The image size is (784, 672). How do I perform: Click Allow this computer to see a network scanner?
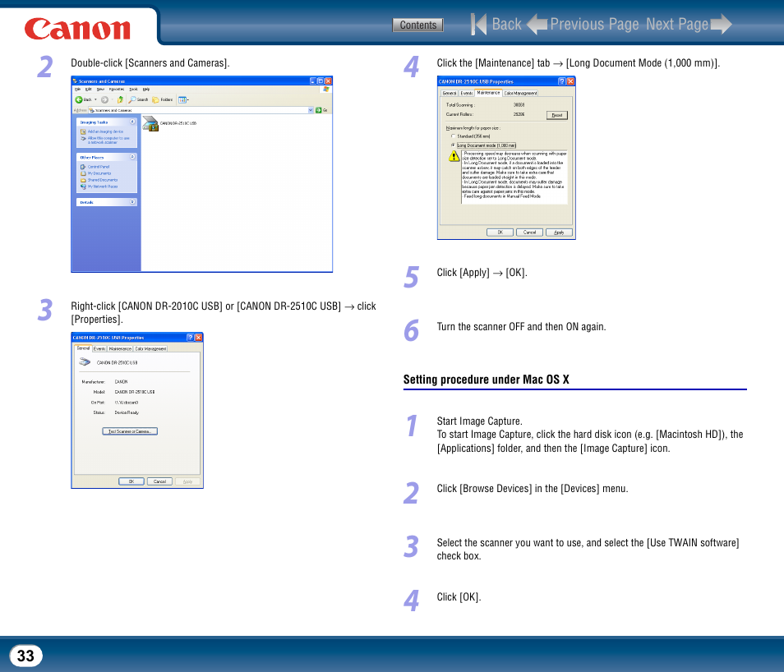coord(108,140)
